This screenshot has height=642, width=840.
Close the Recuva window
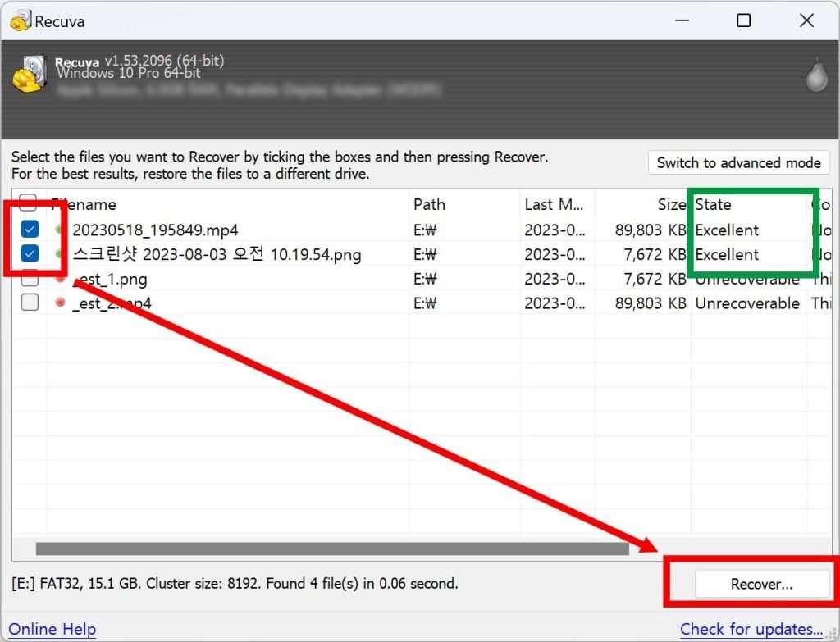pos(806,20)
